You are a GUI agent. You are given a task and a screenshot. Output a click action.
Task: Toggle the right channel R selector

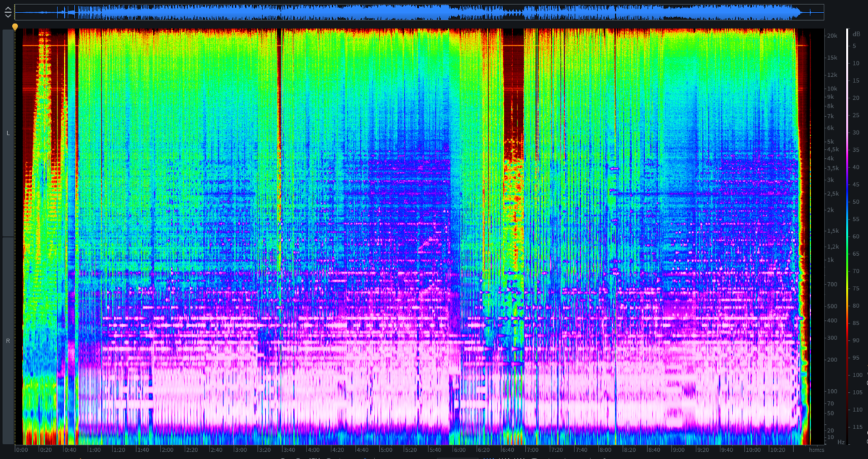(x=8, y=341)
